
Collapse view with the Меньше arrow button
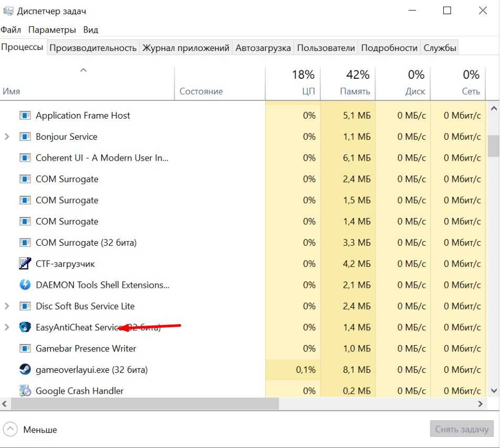[11, 429]
